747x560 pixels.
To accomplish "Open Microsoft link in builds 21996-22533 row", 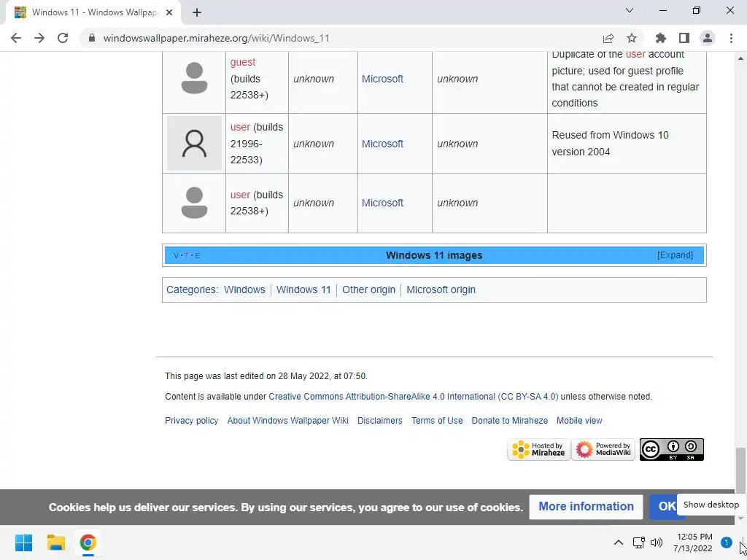I will tap(382, 144).
